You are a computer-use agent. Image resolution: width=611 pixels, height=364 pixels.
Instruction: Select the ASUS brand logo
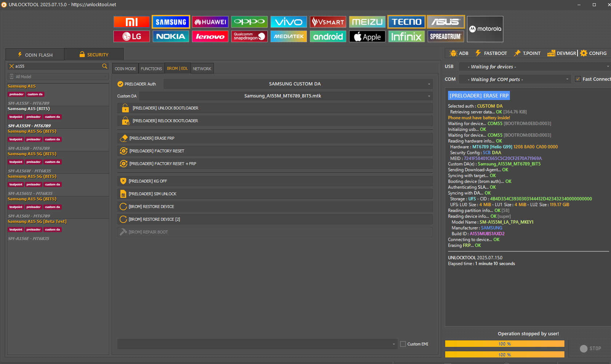[446, 22]
